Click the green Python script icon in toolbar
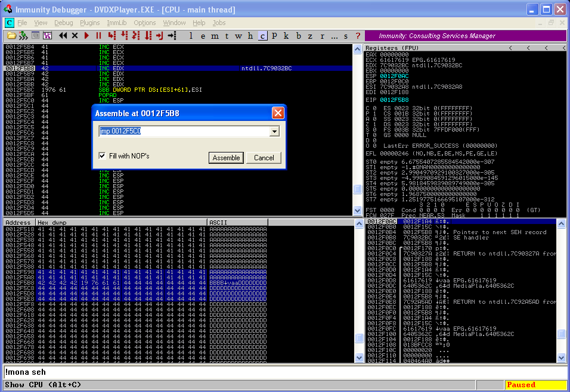The width and height of the screenshot is (570, 392). coord(24,36)
